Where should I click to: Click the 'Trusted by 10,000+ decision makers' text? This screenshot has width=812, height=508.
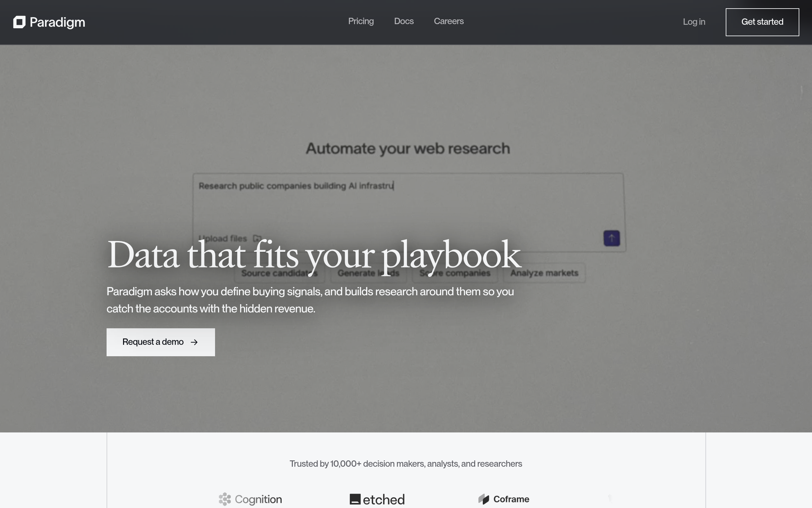click(x=406, y=464)
